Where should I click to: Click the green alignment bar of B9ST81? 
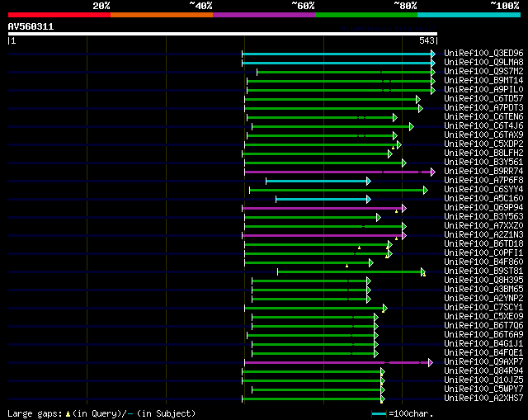click(x=351, y=271)
